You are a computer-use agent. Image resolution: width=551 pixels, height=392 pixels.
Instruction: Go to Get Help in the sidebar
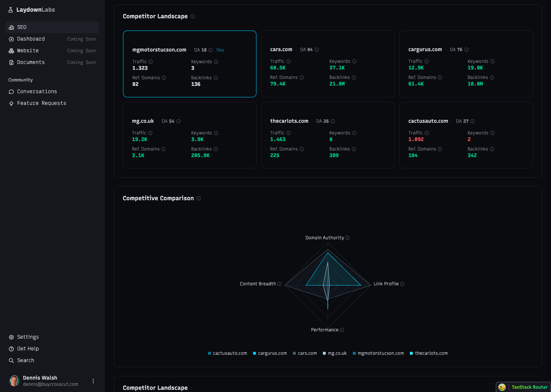point(28,349)
